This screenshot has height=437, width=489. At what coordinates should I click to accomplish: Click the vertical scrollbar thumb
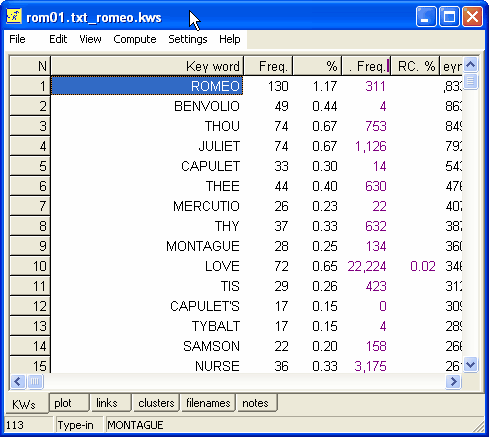(470, 81)
